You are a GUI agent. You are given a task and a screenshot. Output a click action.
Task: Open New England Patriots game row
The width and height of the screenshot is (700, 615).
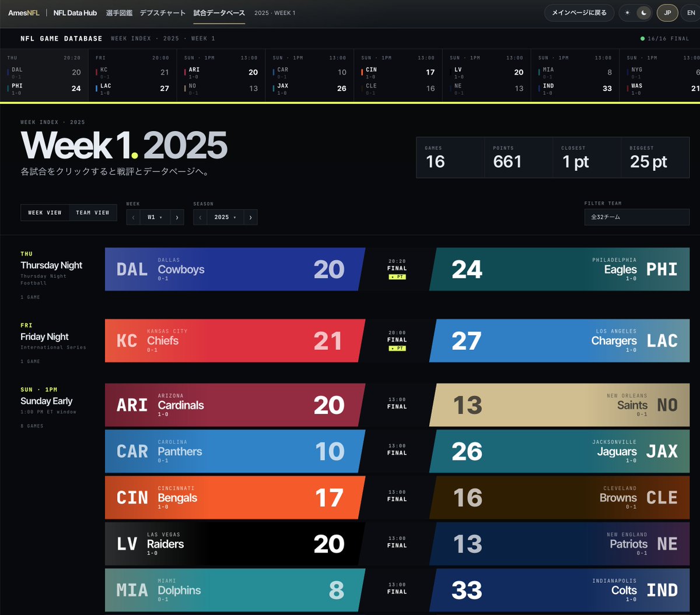pyautogui.click(x=559, y=544)
